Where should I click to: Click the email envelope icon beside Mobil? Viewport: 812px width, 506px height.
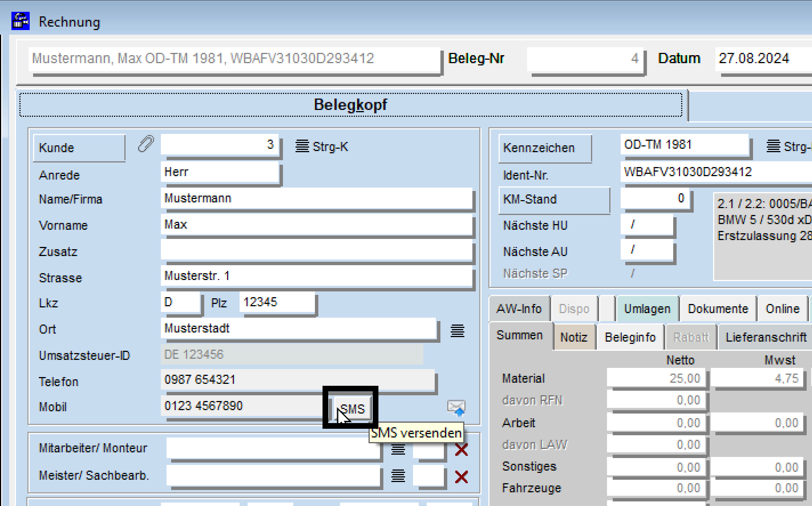click(456, 408)
